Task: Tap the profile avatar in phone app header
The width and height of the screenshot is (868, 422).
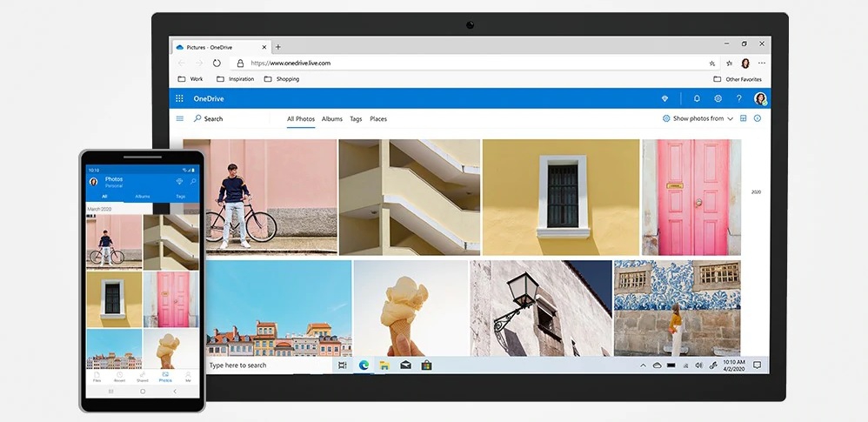Action: [x=94, y=182]
